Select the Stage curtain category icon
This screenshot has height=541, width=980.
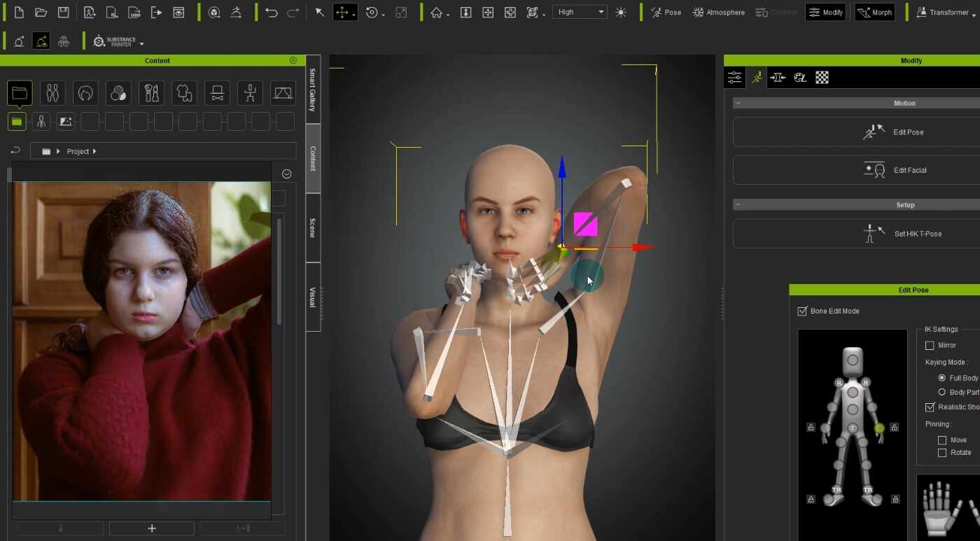click(283, 92)
